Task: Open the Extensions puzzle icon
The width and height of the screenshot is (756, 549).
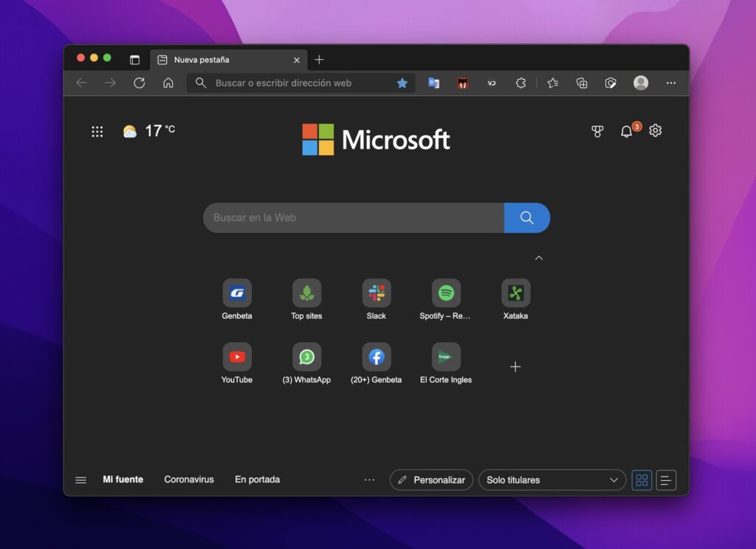Action: [x=520, y=83]
